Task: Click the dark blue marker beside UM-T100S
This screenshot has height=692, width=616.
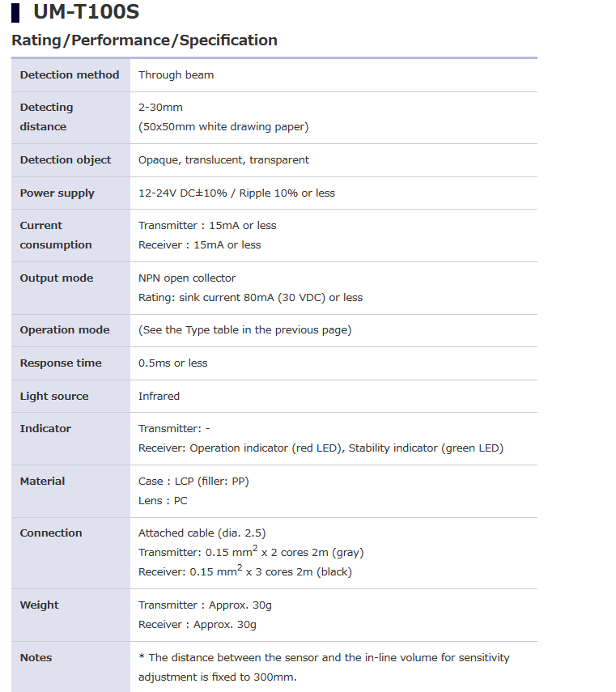Action: pyautogui.click(x=16, y=13)
